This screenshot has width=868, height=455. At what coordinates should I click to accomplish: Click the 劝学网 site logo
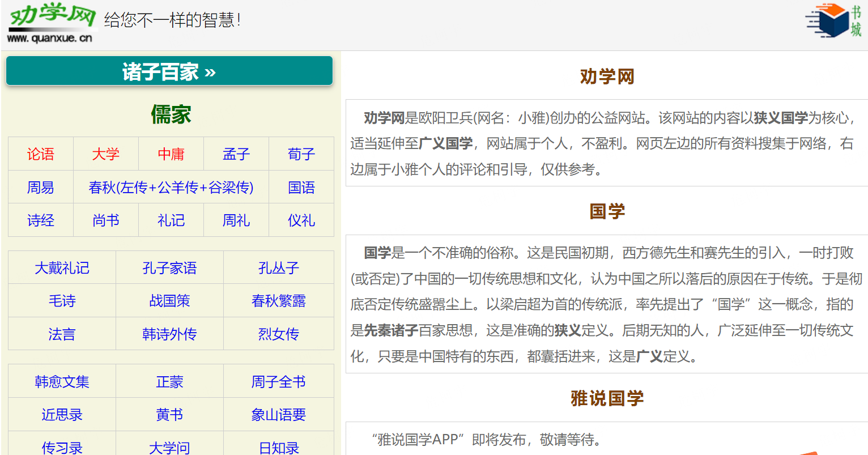pyautogui.click(x=51, y=24)
